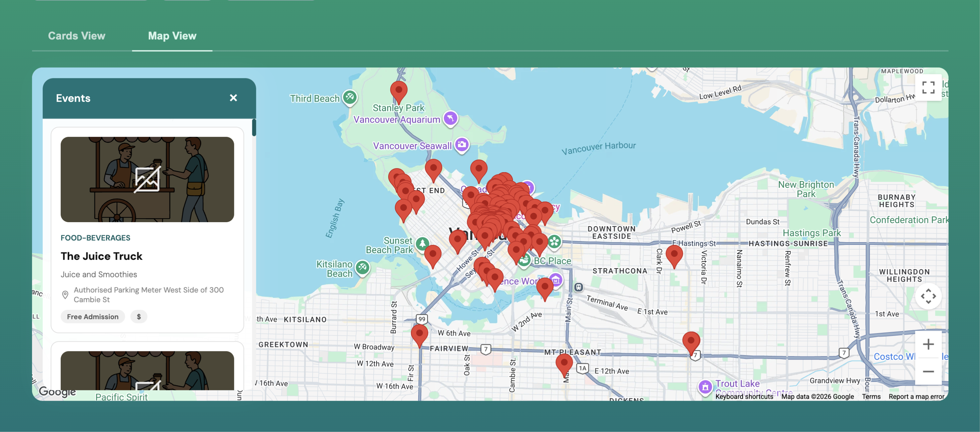The image size is (980, 432).
Task: Click the green flower icon beside BC Place
Action: coord(554,241)
